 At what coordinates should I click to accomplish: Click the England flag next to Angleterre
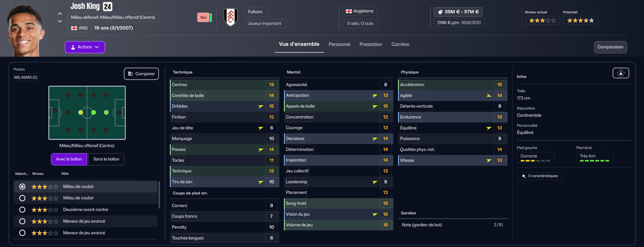(349, 11)
